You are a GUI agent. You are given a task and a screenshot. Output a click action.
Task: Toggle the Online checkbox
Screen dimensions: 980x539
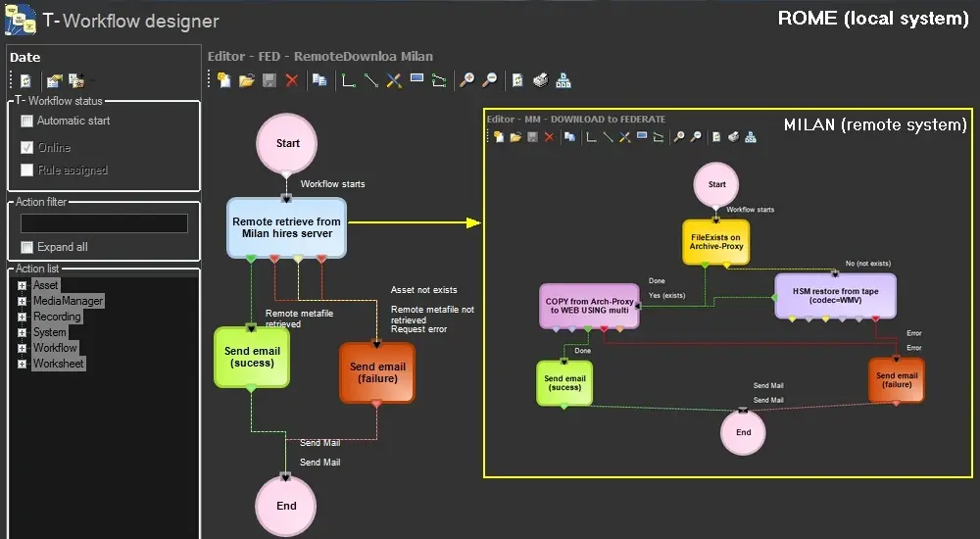tap(27, 148)
